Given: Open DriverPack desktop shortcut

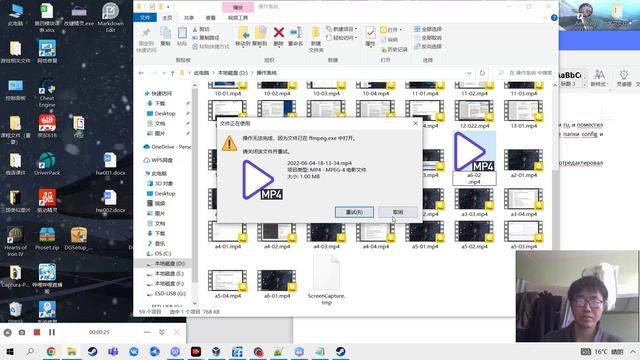Looking at the screenshot, I should pyautogui.click(x=47, y=163).
